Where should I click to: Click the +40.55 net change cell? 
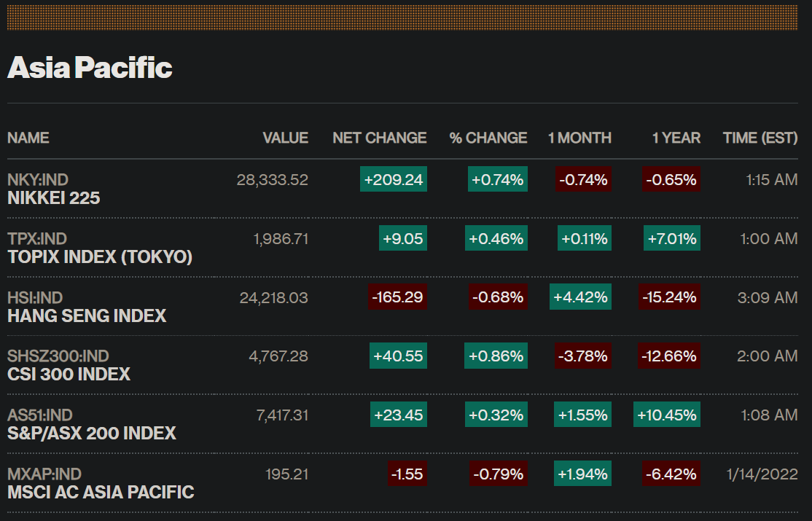click(x=398, y=356)
